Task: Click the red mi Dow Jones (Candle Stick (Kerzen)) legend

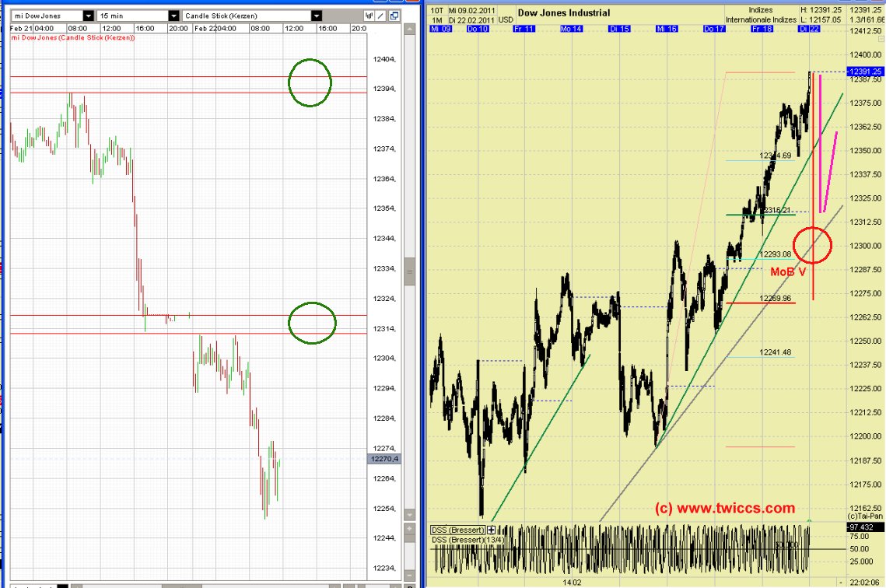Action: (x=73, y=38)
